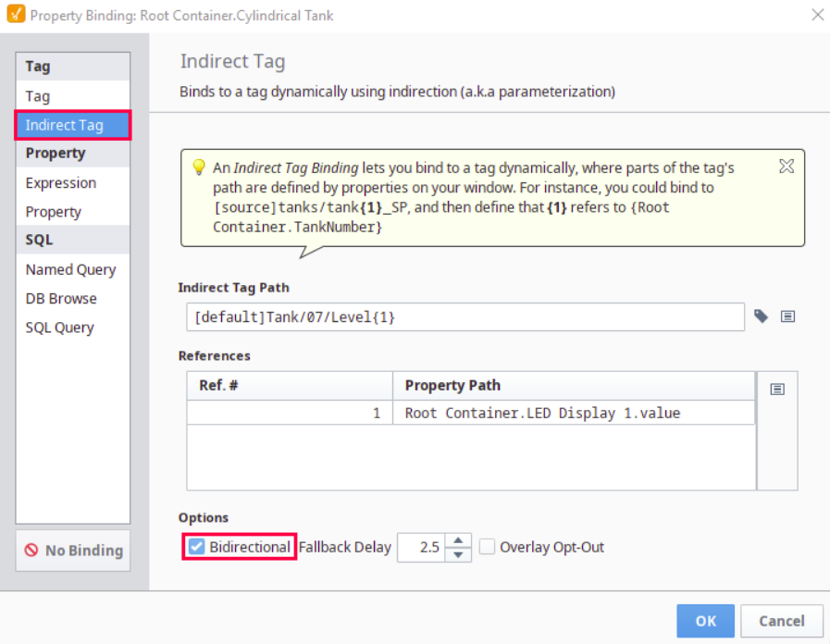Viewport: 830px width, 644px height.
Task: Close the Property Binding dialog window
Action: [x=817, y=15]
